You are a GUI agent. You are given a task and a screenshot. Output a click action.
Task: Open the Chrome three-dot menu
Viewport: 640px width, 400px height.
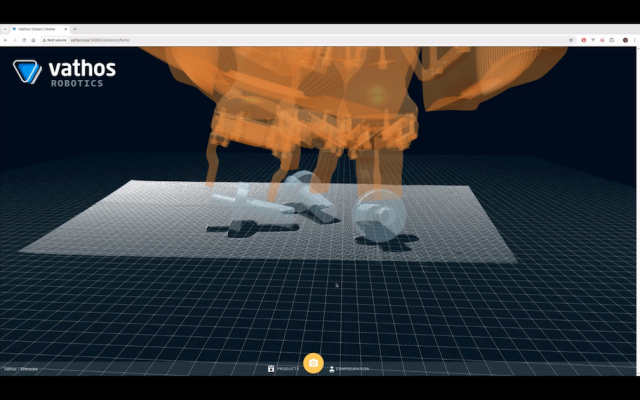tap(634, 40)
